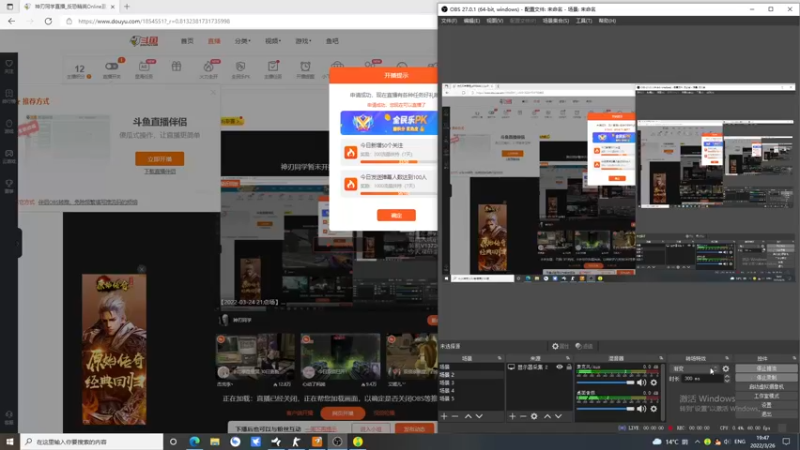
Task: Click the orange 立即开播 button
Action: tap(160, 159)
